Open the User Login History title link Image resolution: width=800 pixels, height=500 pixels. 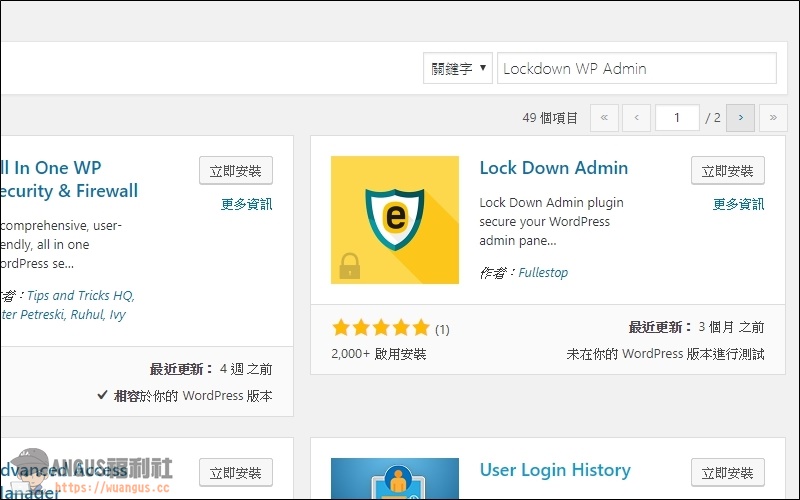point(554,470)
